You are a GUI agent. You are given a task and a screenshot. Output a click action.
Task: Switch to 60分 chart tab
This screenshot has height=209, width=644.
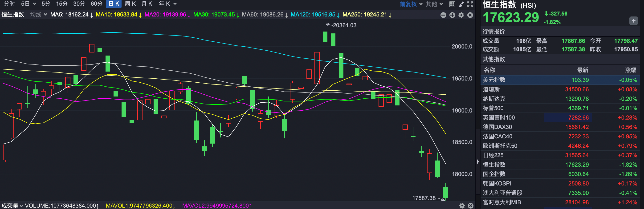[x=97, y=4]
